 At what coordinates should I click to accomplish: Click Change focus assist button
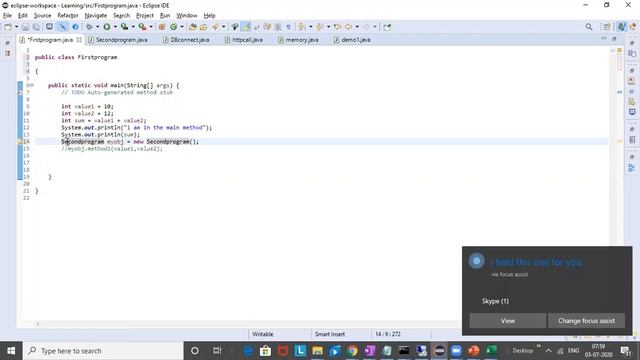[x=587, y=321]
